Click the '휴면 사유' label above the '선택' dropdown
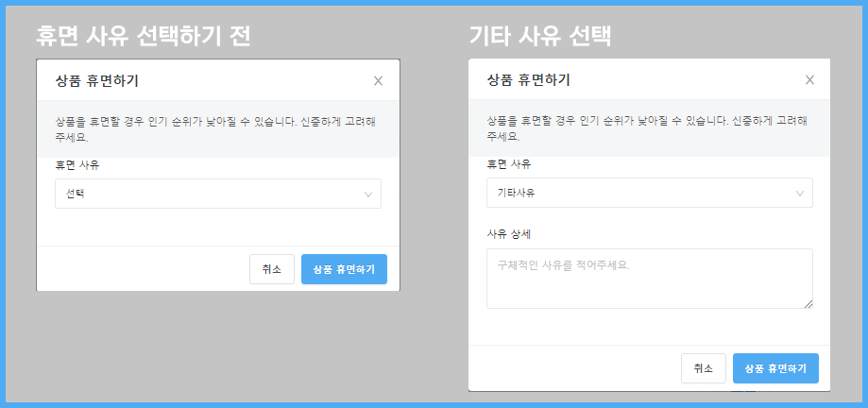Screen dimensions: 868x408 [77, 165]
